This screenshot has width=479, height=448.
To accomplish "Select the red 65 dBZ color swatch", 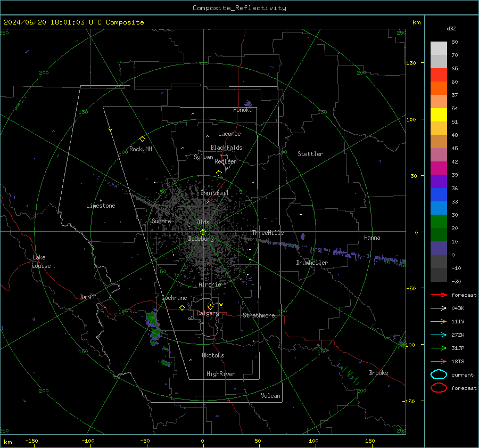I will point(439,75).
